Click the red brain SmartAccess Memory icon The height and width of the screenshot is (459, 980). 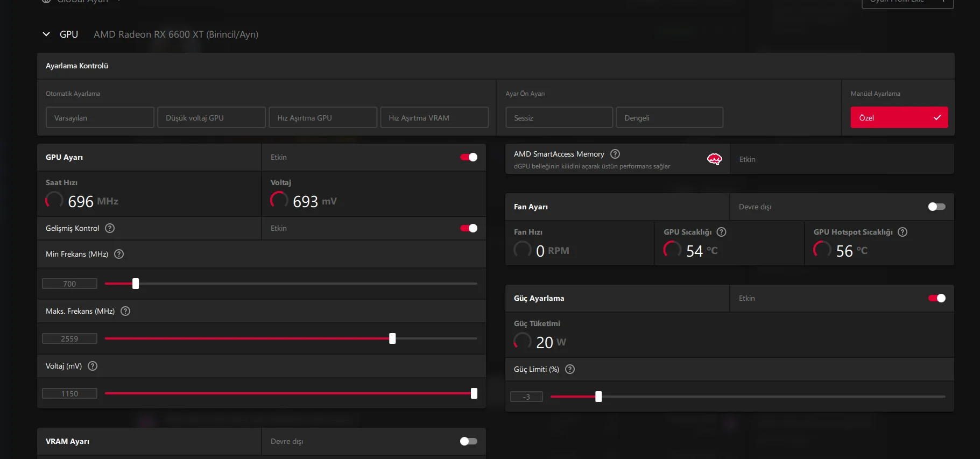click(714, 159)
